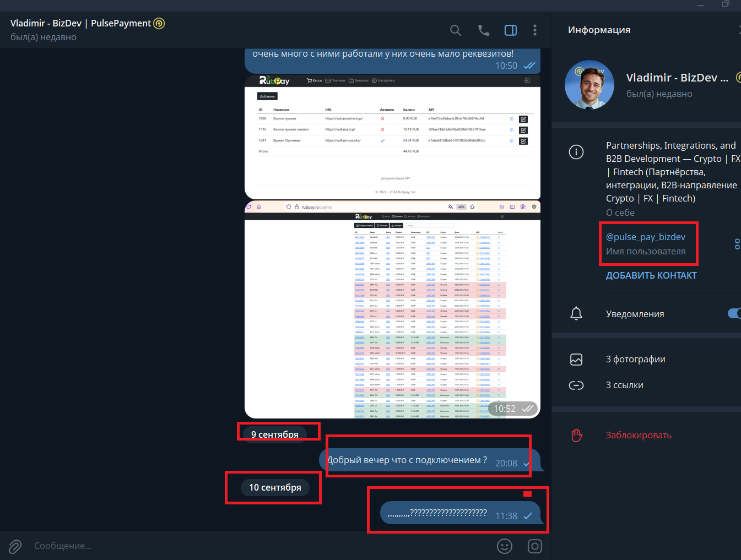
Task: Open the 3 ссылки shared links
Action: point(624,385)
